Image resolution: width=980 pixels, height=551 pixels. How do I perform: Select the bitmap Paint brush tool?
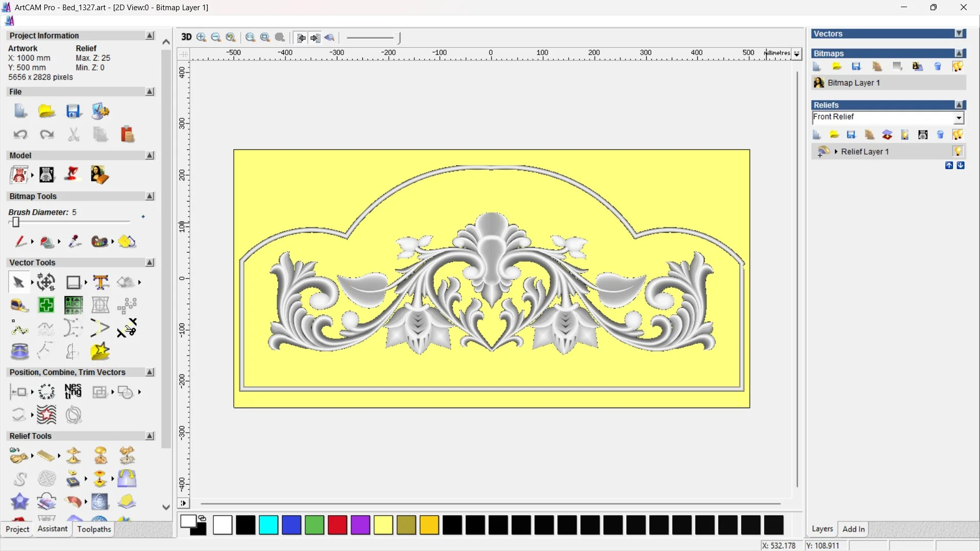pyautogui.click(x=20, y=241)
